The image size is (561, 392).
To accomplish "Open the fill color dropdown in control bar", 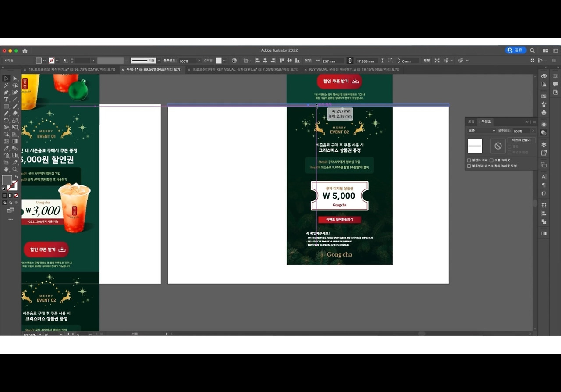I will [44, 61].
